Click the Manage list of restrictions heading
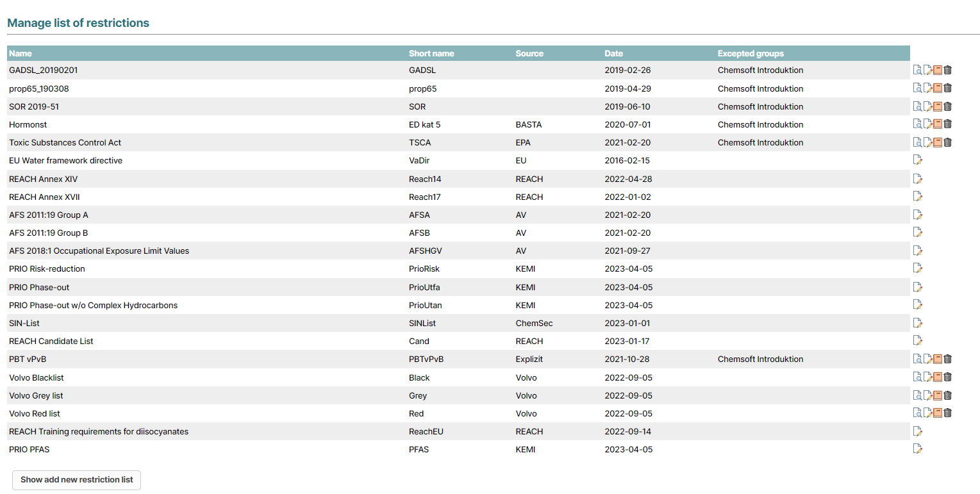The image size is (980, 494). (x=78, y=23)
